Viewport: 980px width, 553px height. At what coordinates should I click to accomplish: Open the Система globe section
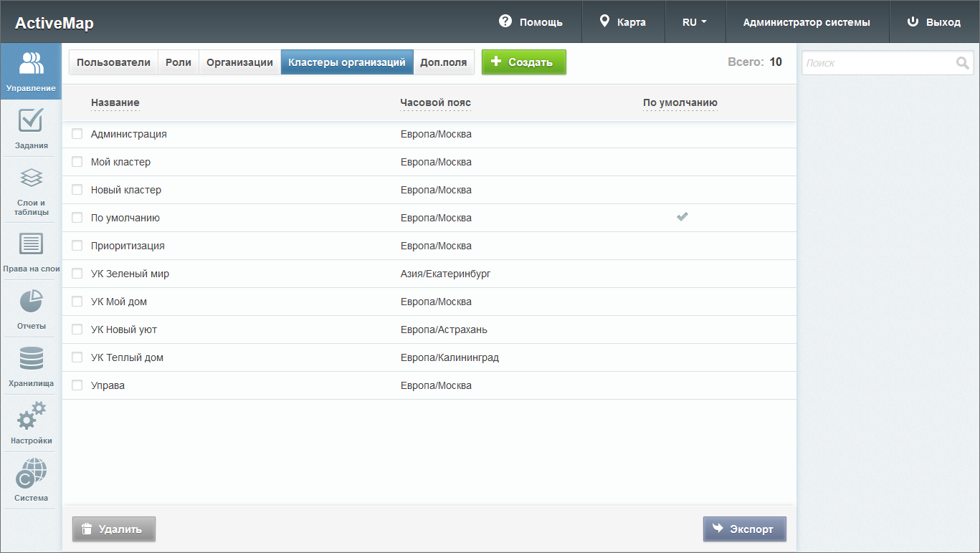tap(31, 480)
